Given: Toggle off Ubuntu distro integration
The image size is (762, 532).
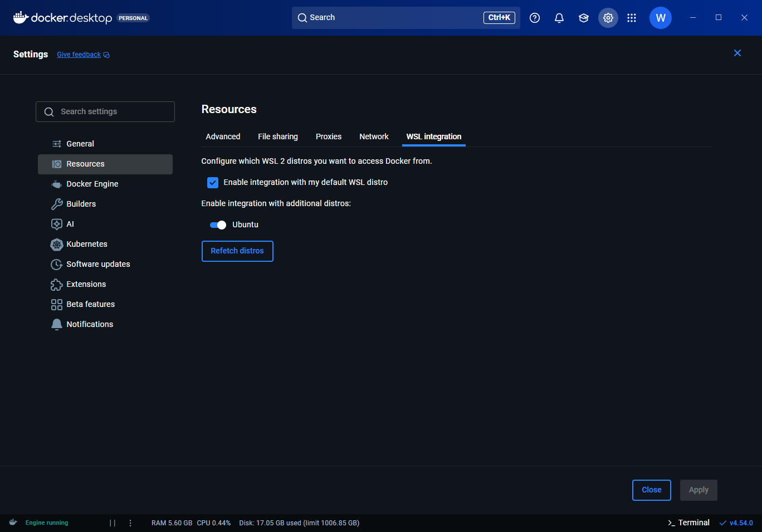Looking at the screenshot, I should (218, 225).
